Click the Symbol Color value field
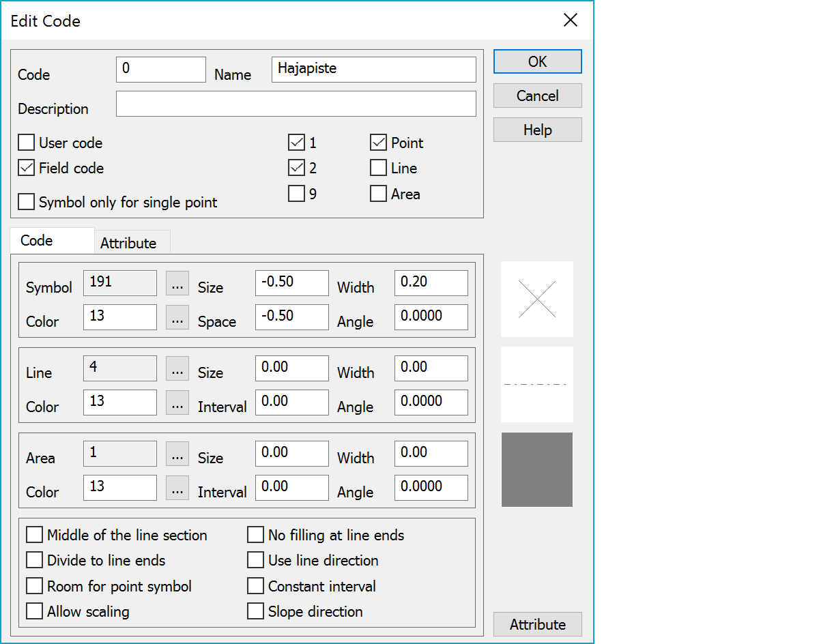The width and height of the screenshot is (819, 644). point(120,317)
